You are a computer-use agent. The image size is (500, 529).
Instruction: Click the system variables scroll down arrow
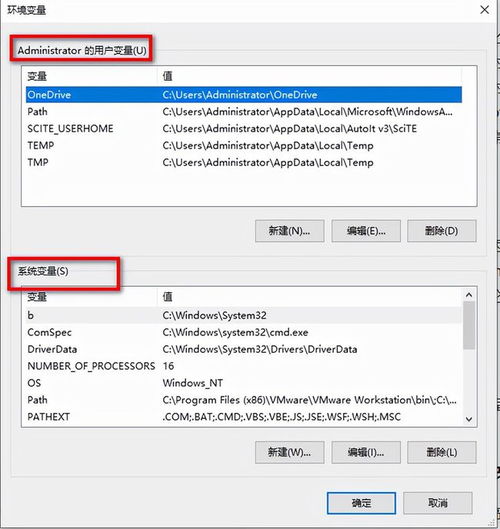click(x=469, y=419)
